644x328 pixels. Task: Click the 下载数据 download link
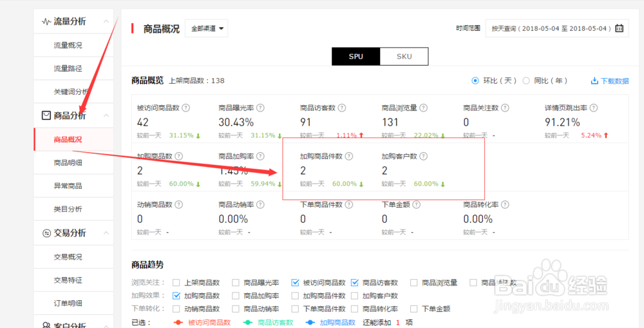coord(609,81)
